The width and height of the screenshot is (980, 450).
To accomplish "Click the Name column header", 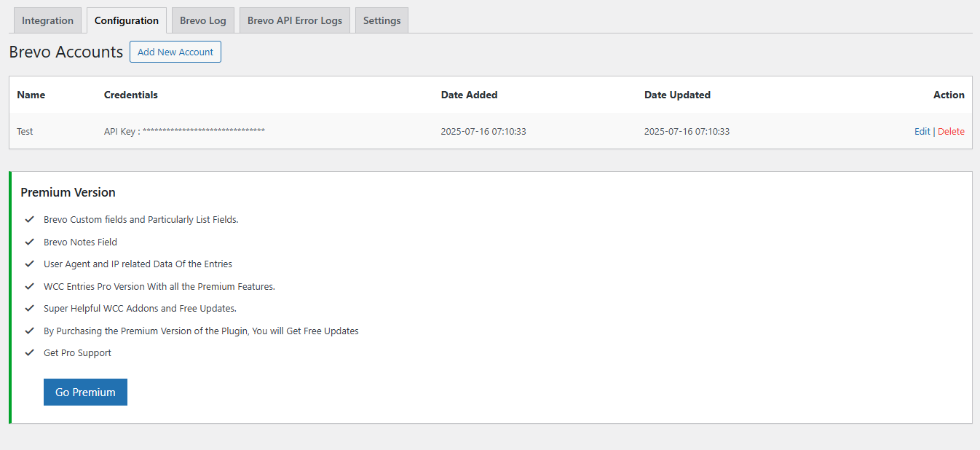I will [x=31, y=95].
